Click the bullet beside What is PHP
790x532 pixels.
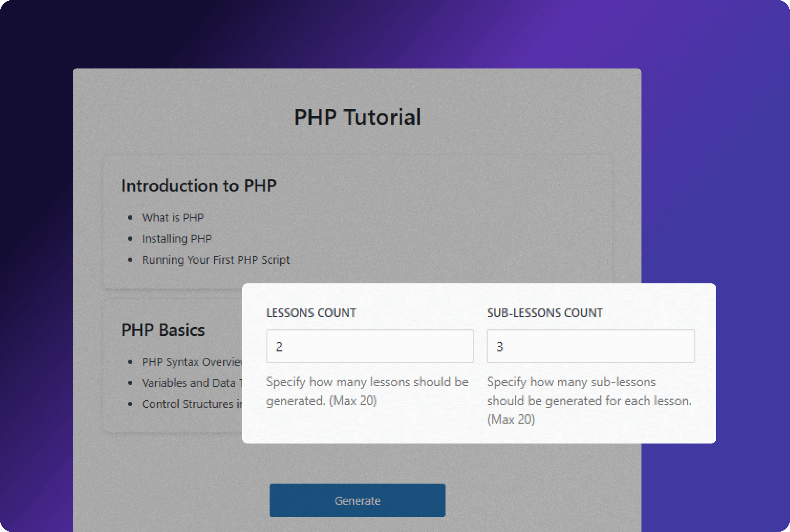pos(130,218)
